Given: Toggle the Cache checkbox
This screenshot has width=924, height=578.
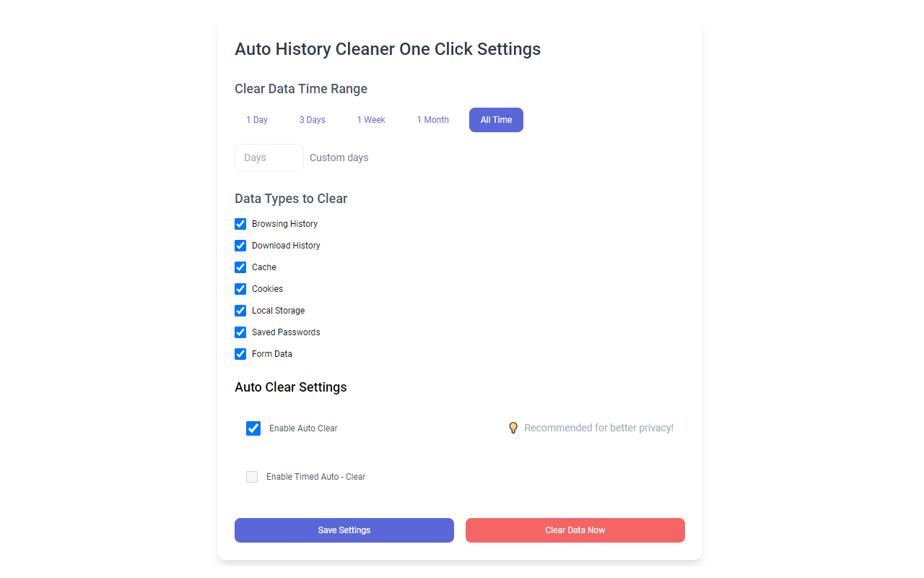Looking at the screenshot, I should pos(240,267).
